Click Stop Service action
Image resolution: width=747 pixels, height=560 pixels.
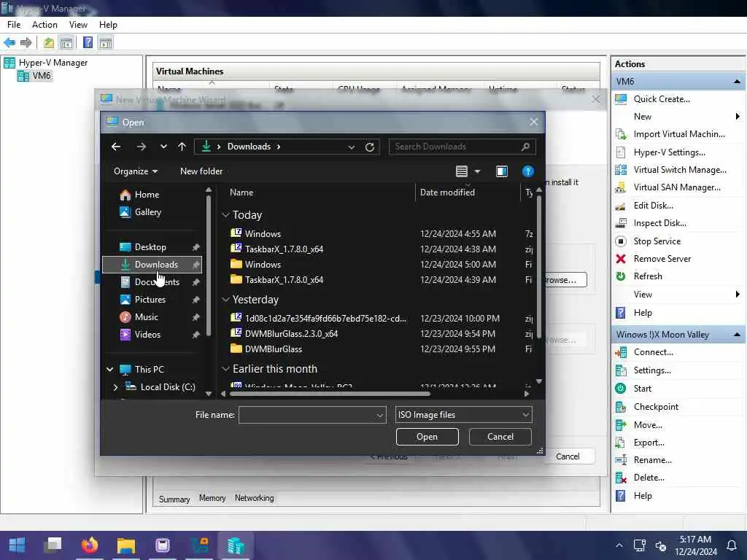[x=657, y=241]
